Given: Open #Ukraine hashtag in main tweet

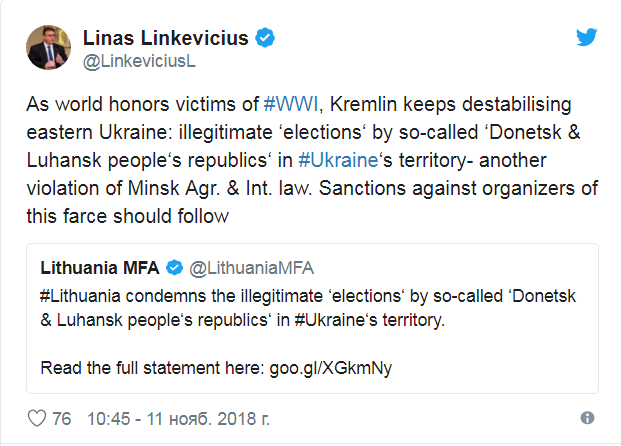Looking at the screenshot, I should (337, 159).
